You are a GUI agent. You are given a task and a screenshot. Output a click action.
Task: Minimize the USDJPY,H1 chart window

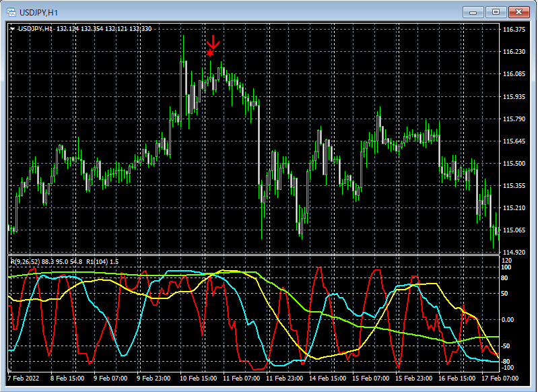[473, 12]
